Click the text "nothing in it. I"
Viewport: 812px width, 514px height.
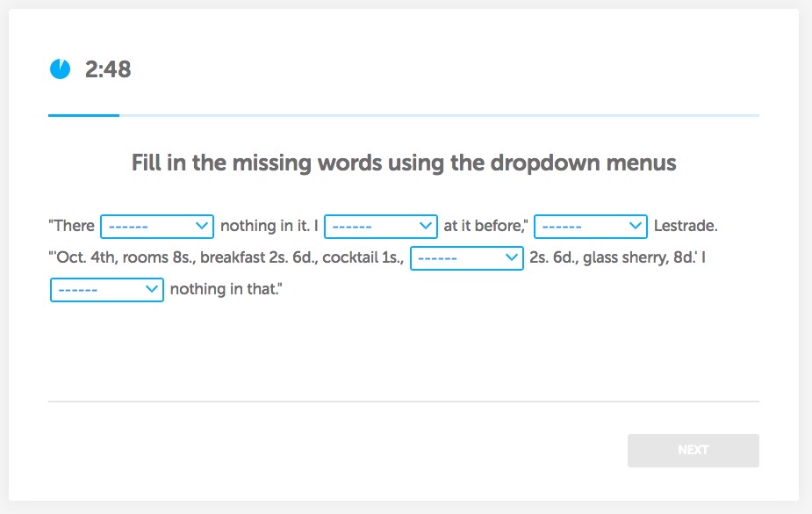point(269,227)
